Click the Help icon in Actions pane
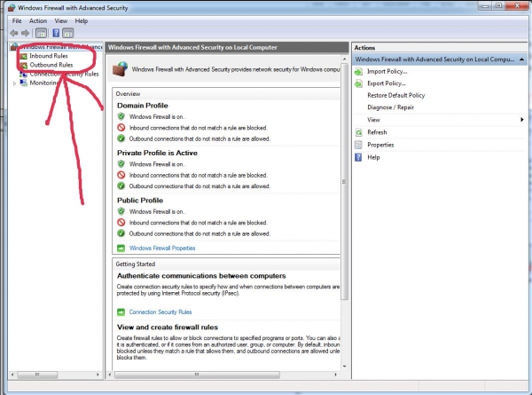Image resolution: width=532 pixels, height=395 pixels. tap(358, 157)
